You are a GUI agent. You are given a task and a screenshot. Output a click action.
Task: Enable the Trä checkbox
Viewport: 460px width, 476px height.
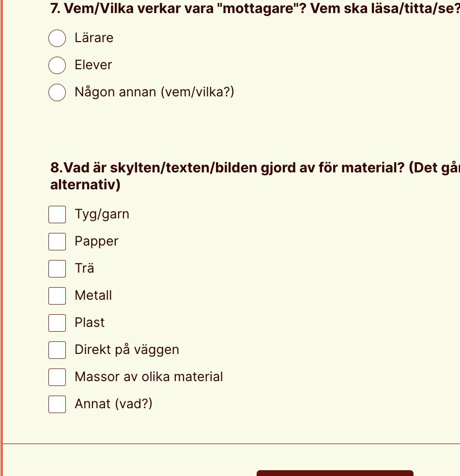click(x=57, y=269)
